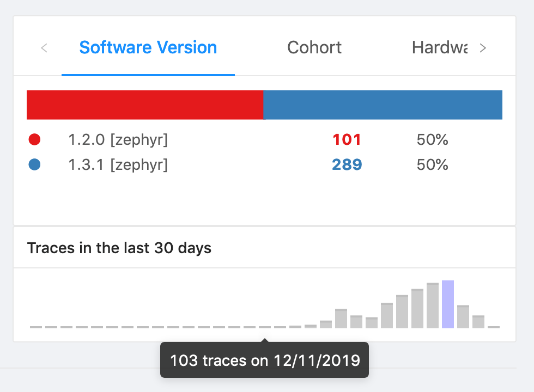Switch to the Cohort tab
This screenshot has width=534, height=392.
point(314,48)
